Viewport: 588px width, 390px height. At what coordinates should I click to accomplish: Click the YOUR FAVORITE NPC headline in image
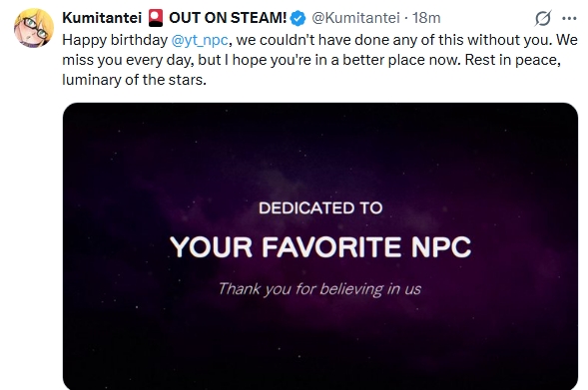(x=320, y=247)
